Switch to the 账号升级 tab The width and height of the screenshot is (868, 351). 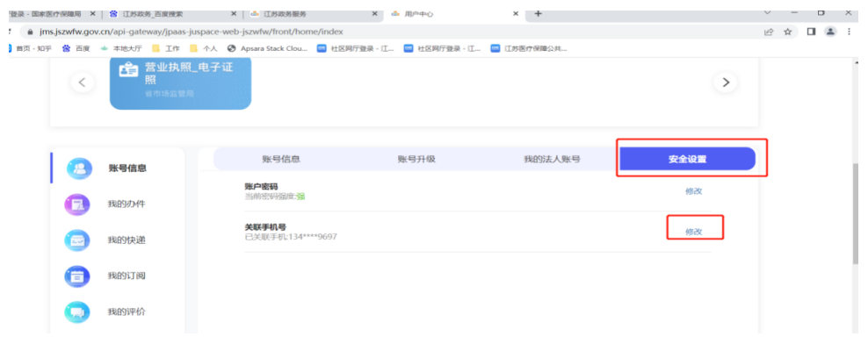[x=416, y=159]
